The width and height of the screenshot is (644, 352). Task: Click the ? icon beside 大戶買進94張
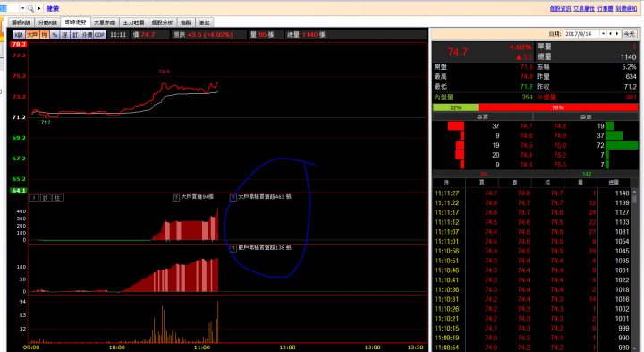(176, 198)
